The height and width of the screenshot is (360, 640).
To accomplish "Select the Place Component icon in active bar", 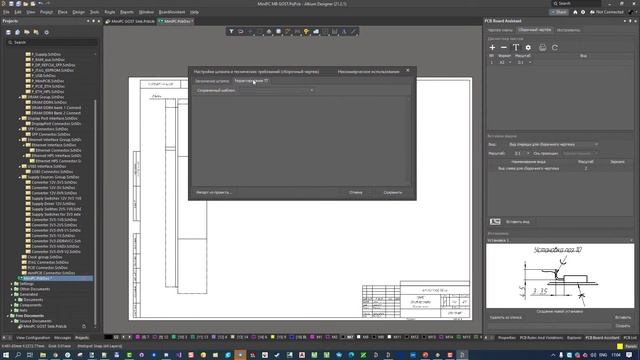I will pyautogui.click(x=278, y=31).
